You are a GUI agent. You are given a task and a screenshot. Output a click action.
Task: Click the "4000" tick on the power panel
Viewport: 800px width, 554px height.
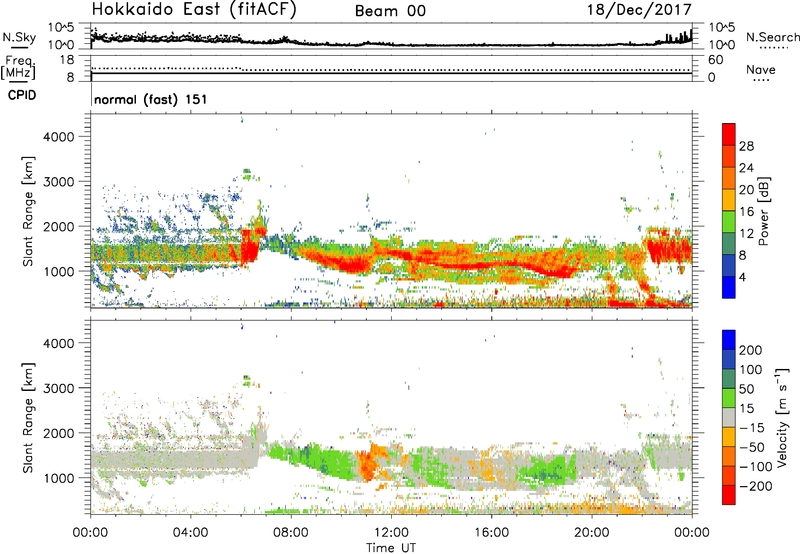coord(59,137)
